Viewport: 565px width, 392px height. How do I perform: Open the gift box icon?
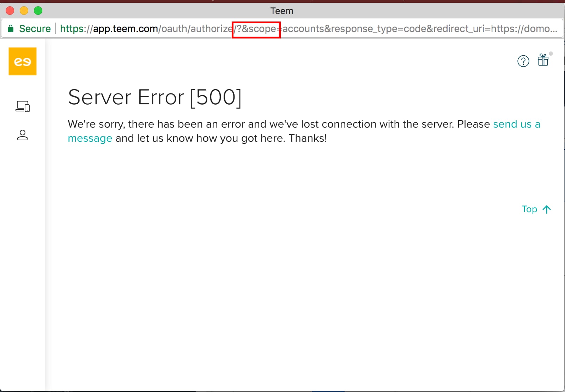coord(543,60)
